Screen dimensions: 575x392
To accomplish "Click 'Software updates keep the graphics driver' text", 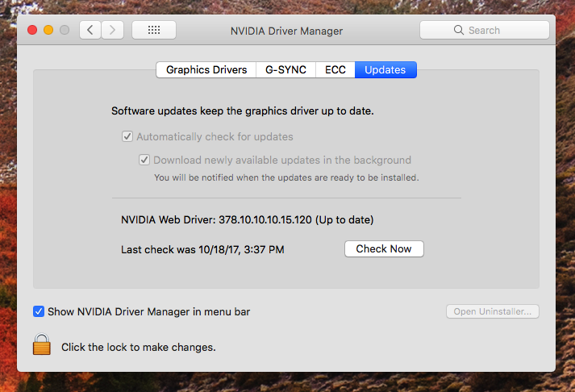I will 243,111.
